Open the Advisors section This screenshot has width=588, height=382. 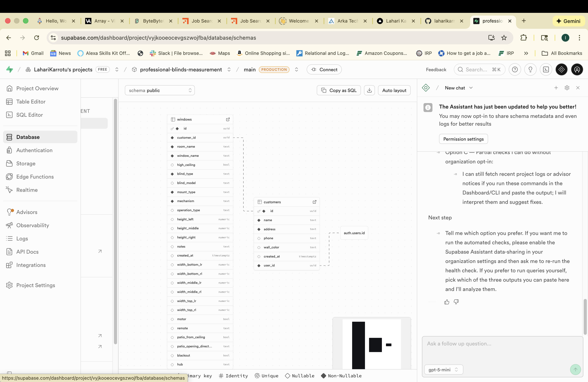(x=26, y=212)
